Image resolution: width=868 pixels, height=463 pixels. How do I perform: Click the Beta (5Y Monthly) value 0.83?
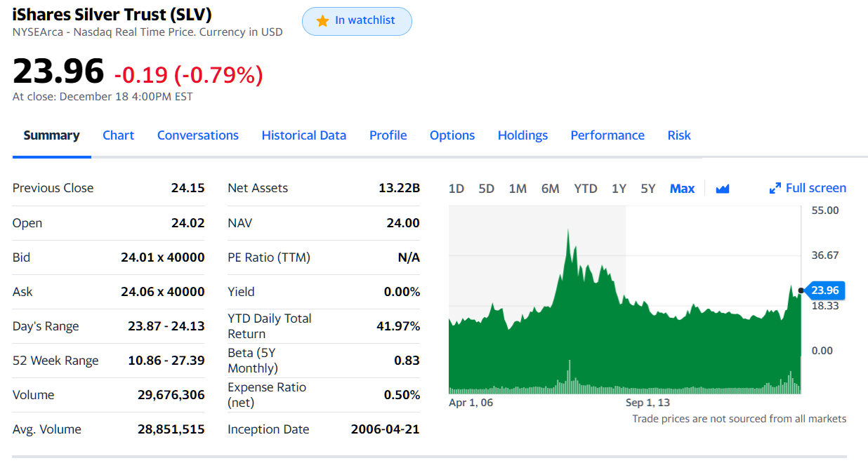pos(407,361)
